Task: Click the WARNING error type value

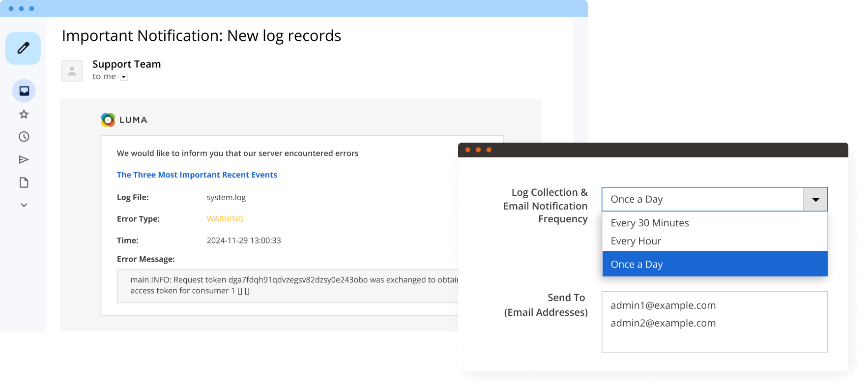Action: click(x=225, y=219)
